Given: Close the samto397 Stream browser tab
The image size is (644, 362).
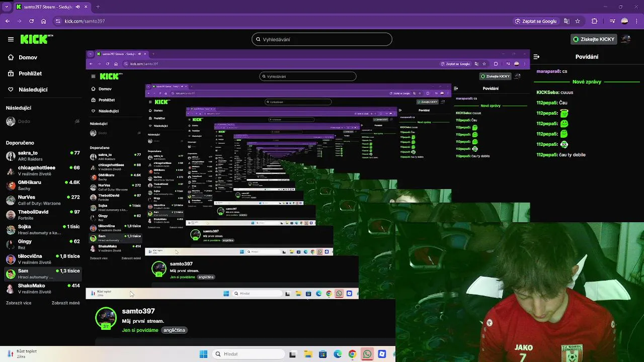Looking at the screenshot, I should pos(86,7).
